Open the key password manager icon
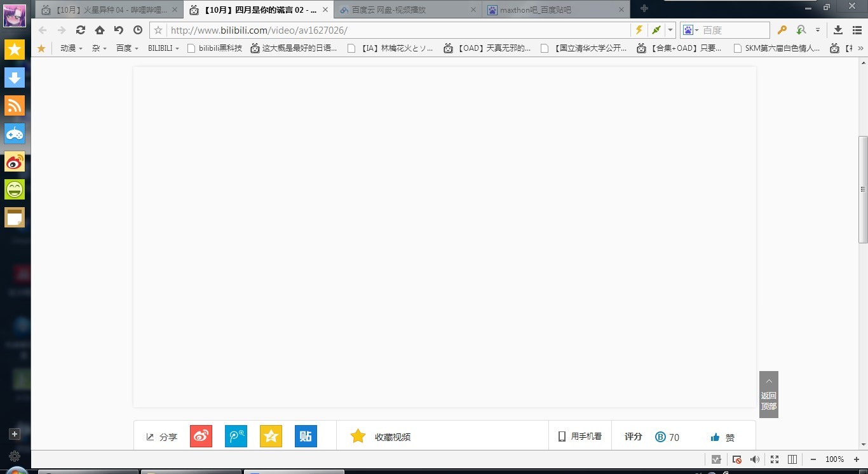868x474 pixels. click(x=782, y=30)
